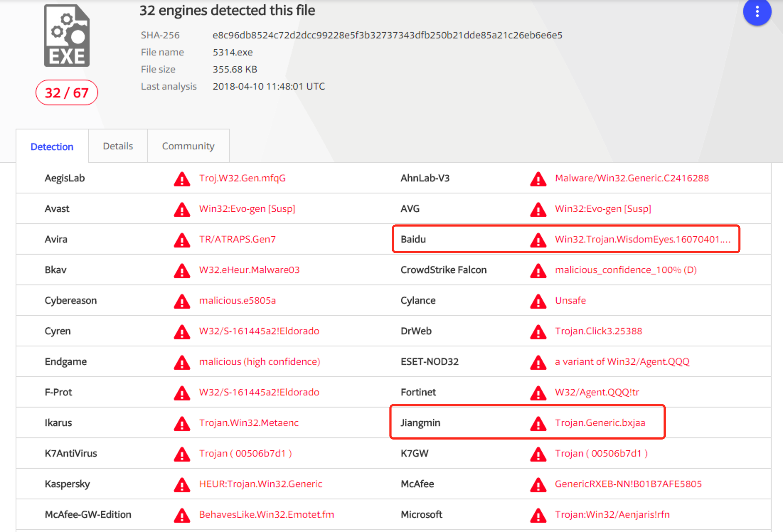This screenshot has height=532, width=783.
Task: Click the 32 / 67 detection ratio badge
Action: [66, 93]
